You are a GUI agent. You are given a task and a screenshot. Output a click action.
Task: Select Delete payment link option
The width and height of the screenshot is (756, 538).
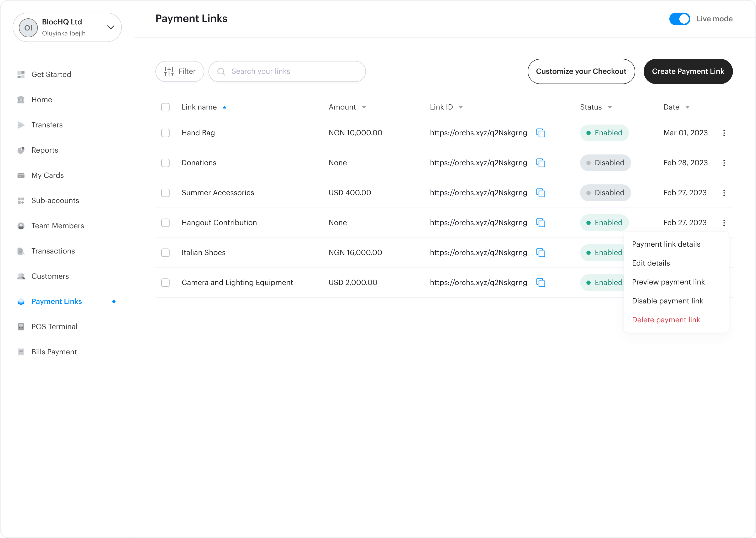pos(666,320)
